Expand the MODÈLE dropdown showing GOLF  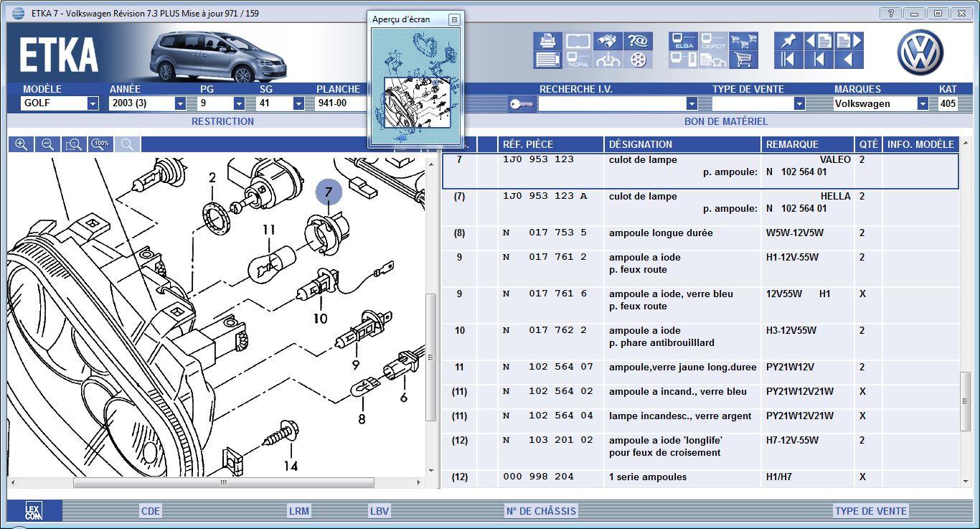click(x=93, y=103)
